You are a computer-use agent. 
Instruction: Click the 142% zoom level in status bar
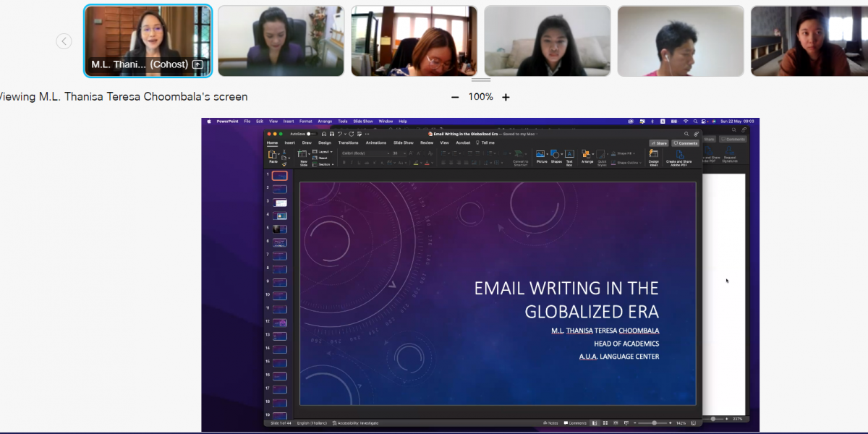pyautogui.click(x=681, y=422)
